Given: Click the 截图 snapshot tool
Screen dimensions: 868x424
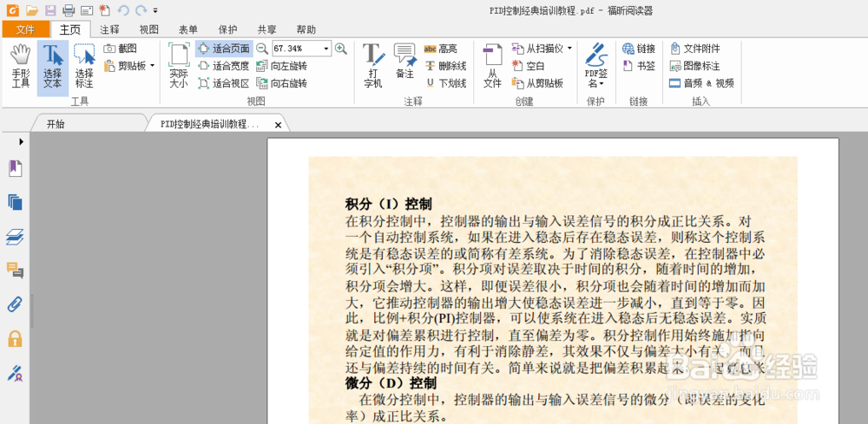Looking at the screenshot, I should [x=121, y=49].
